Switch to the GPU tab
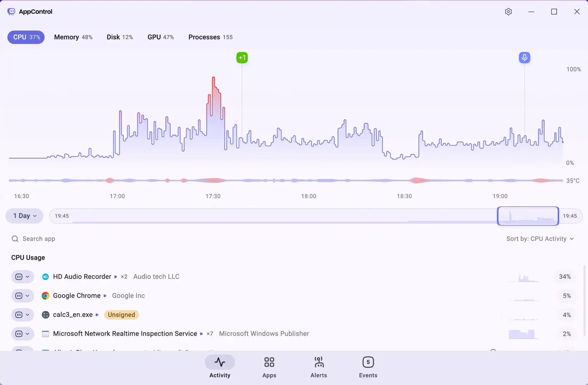The image size is (588, 385). click(160, 37)
